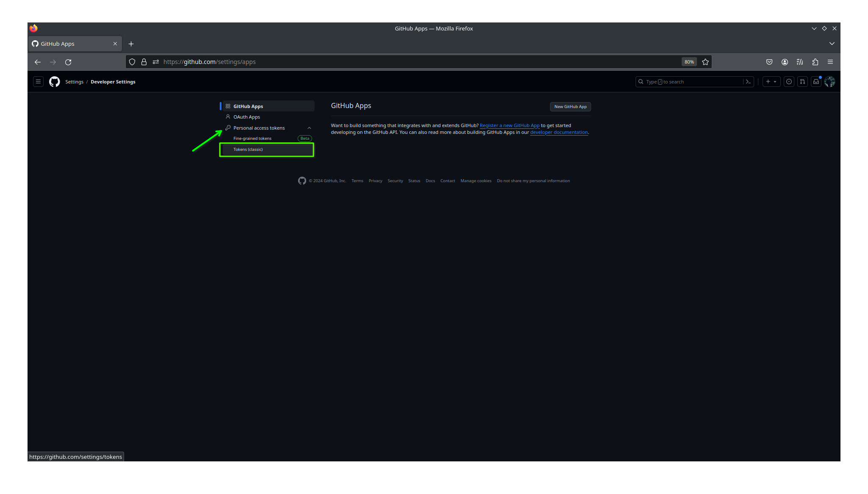Open the Firefox library/sidebar icon

800,62
